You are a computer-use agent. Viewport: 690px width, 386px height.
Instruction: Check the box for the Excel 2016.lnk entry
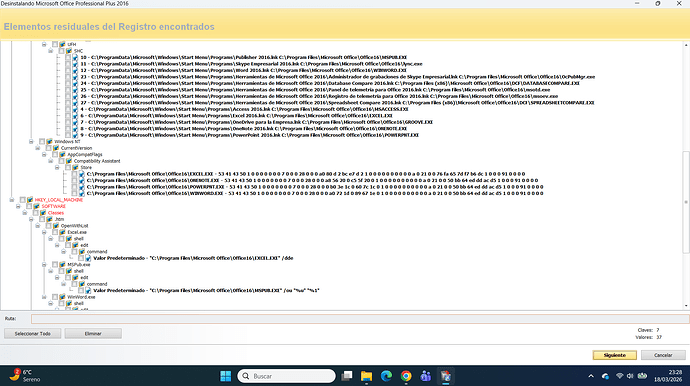pos(68,116)
